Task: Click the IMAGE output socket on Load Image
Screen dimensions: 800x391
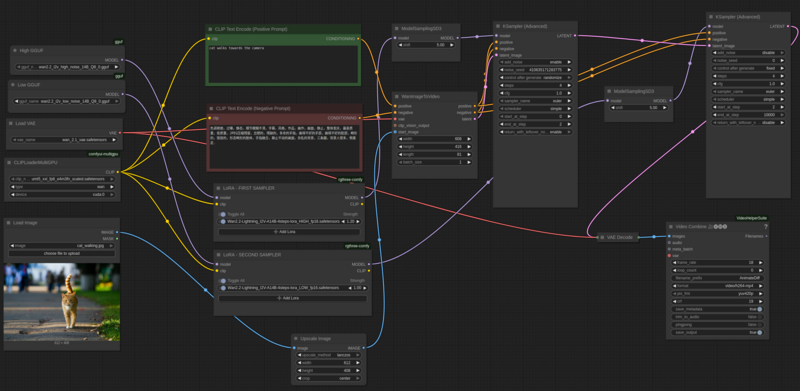Action: (x=117, y=232)
